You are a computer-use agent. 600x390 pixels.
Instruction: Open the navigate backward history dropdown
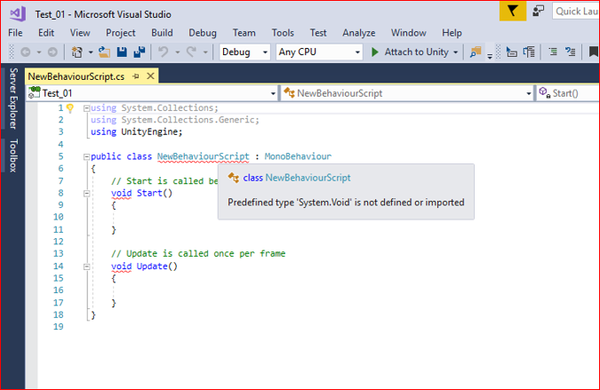(39, 52)
